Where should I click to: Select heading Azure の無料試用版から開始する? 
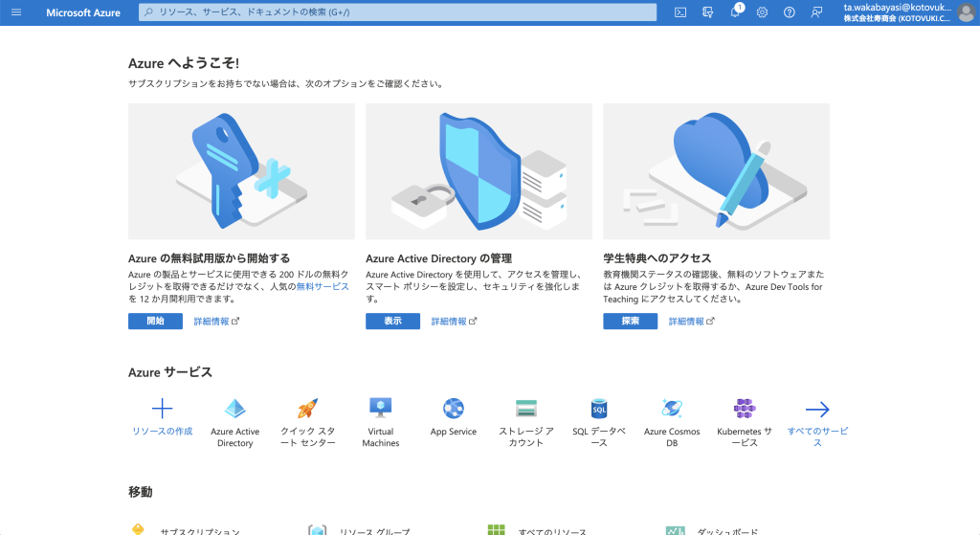click(210, 258)
